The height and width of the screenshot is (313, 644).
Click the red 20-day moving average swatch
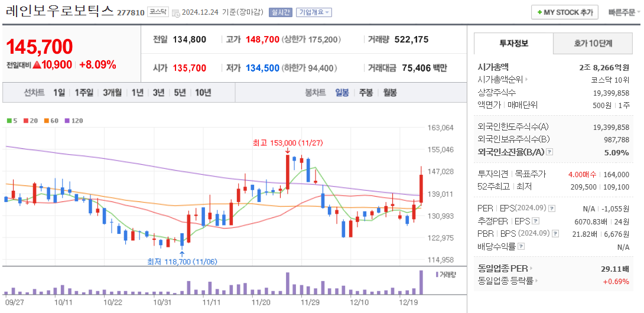point(25,120)
